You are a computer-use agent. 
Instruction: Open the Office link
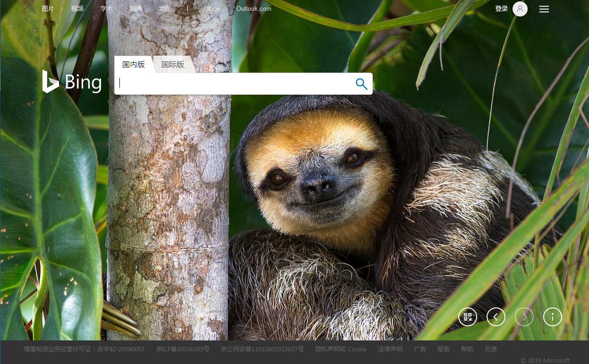[211, 8]
